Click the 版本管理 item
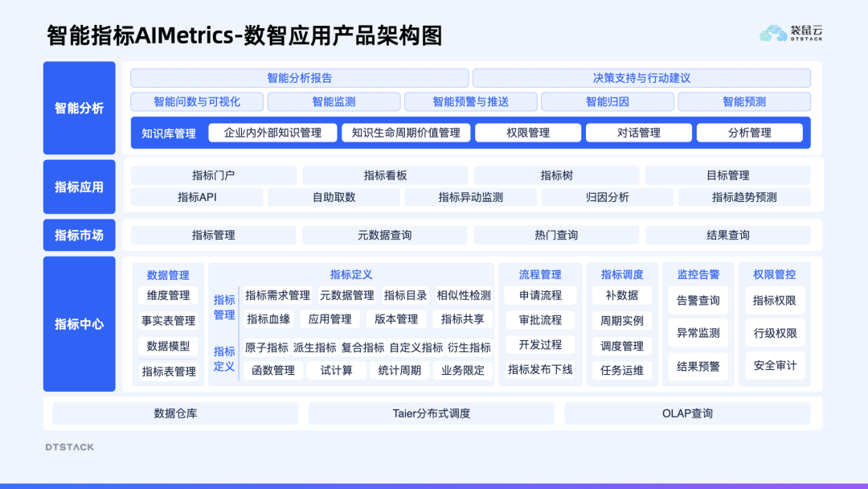This screenshot has height=489, width=868. (x=396, y=319)
